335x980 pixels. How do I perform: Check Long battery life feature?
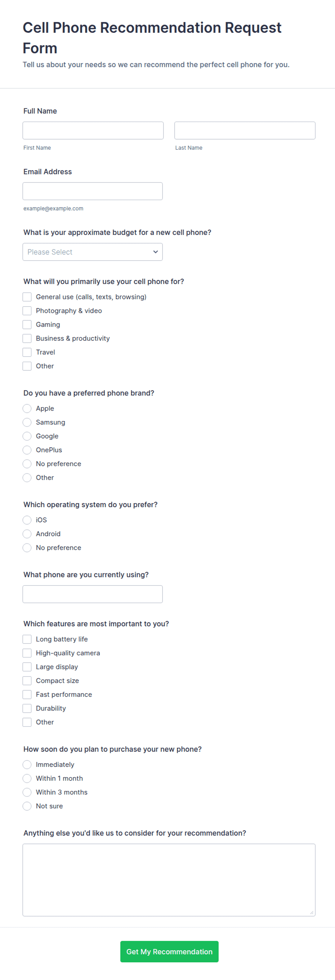pos(27,639)
